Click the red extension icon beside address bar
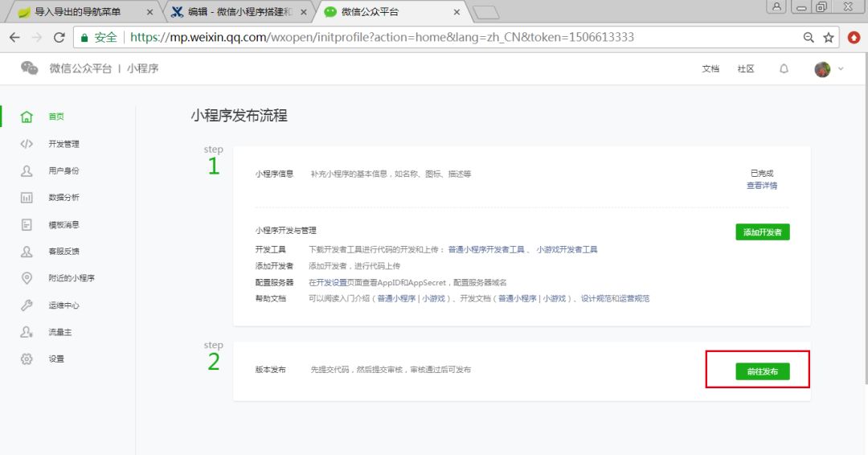This screenshot has height=455, width=868. (854, 37)
